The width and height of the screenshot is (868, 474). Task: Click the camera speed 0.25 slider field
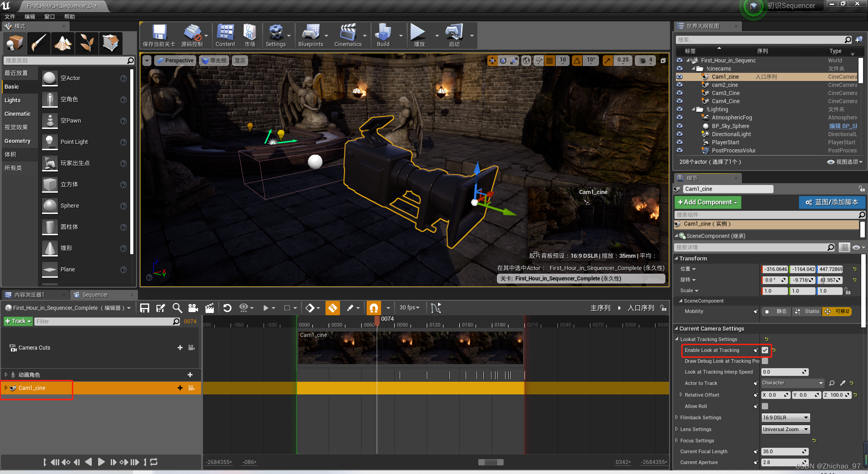click(x=623, y=60)
